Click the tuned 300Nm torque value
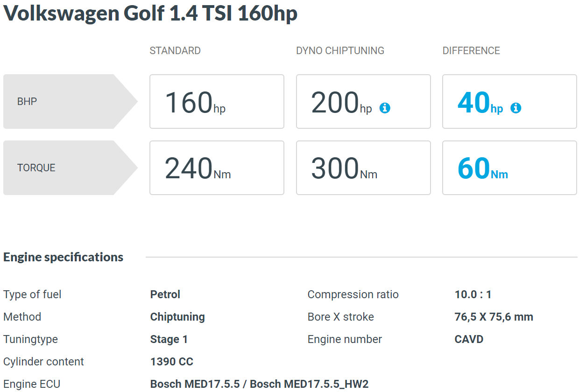Viewport: 579px width, 392px height. 344,168
